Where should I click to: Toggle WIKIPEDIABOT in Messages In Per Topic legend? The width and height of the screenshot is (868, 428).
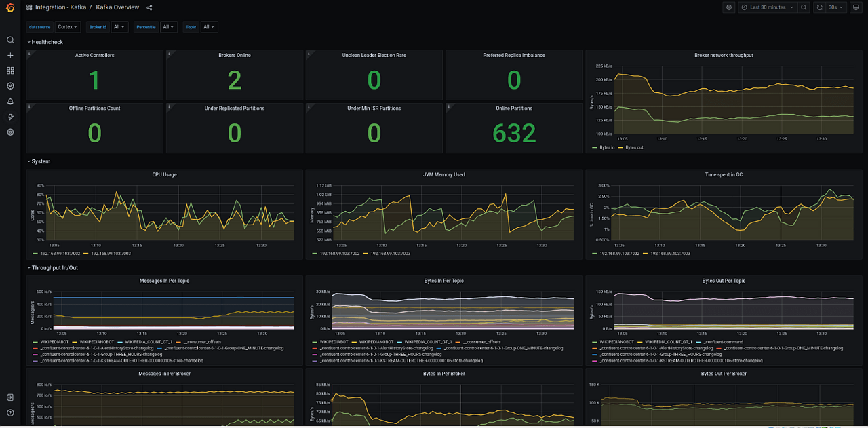54,342
